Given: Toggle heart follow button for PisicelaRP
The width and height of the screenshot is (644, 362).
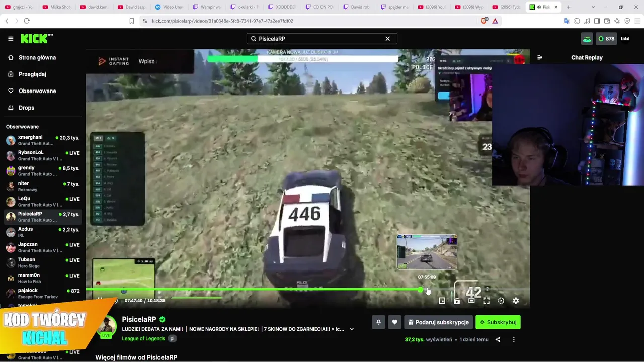Looking at the screenshot, I should click(x=394, y=322).
